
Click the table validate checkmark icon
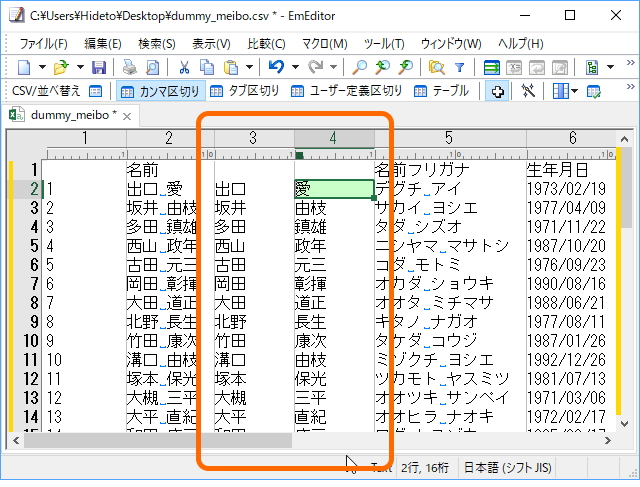593,91
